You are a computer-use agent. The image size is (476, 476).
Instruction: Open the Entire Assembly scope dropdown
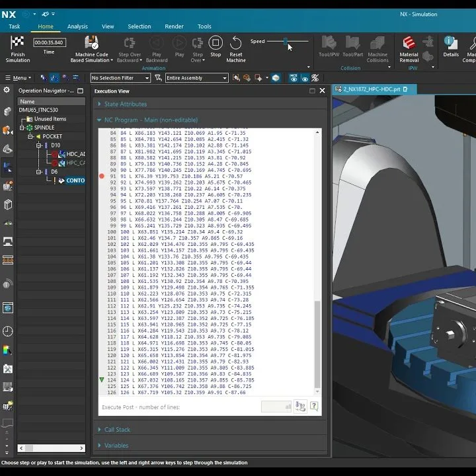tap(197, 78)
